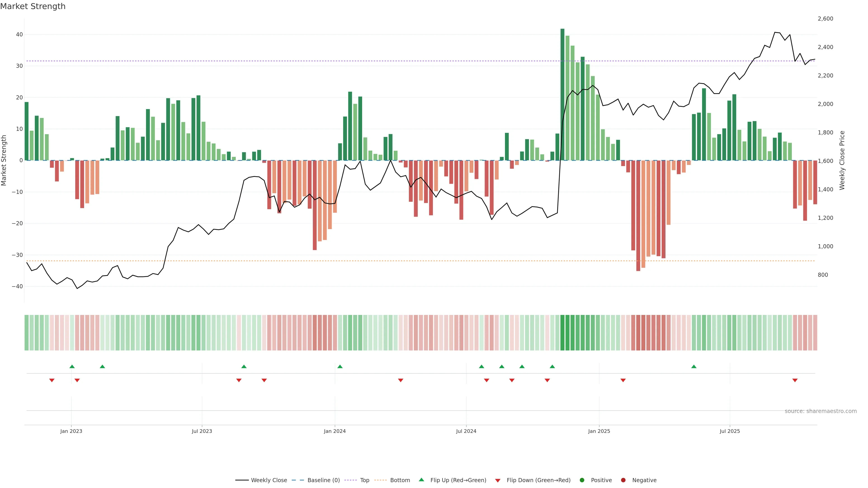Viewport: 868px width, 488px height.
Task: Click the Negative red circle legend icon
Action: click(x=623, y=480)
